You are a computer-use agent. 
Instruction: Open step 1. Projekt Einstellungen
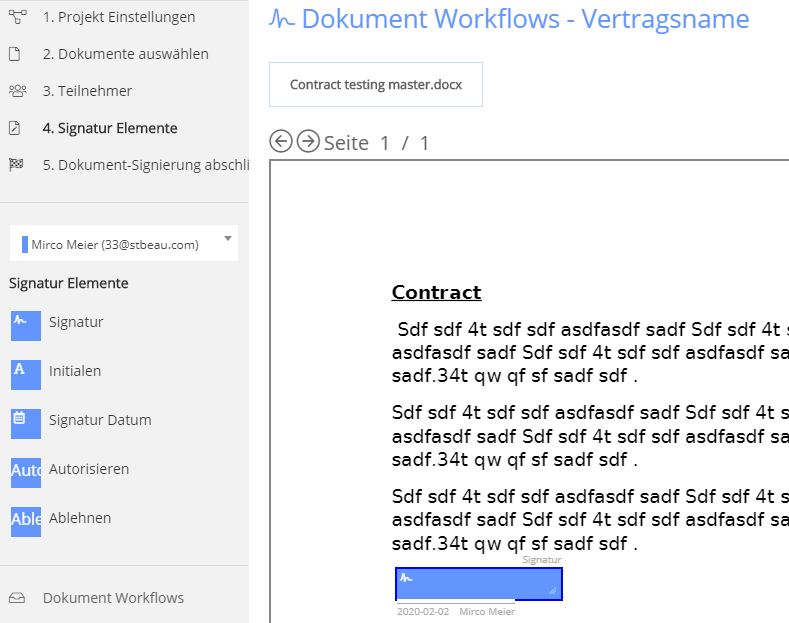(119, 17)
